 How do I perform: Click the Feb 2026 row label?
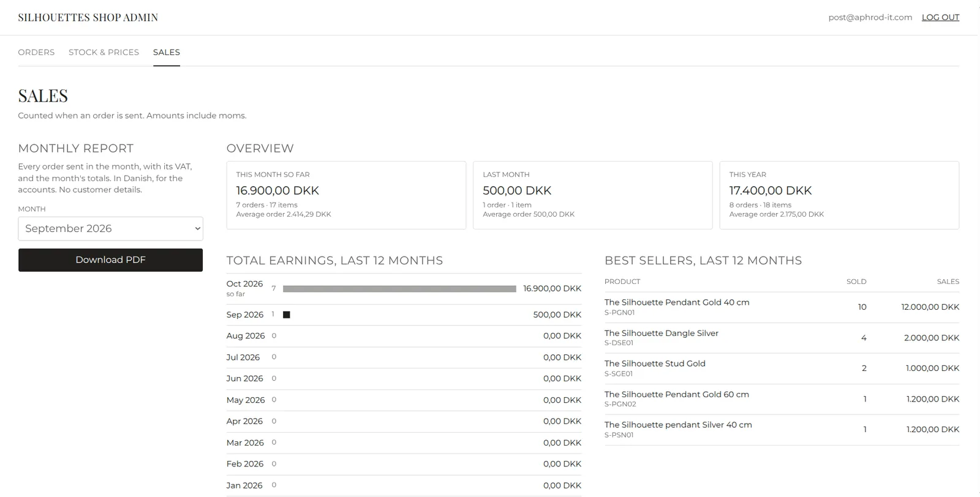point(244,464)
